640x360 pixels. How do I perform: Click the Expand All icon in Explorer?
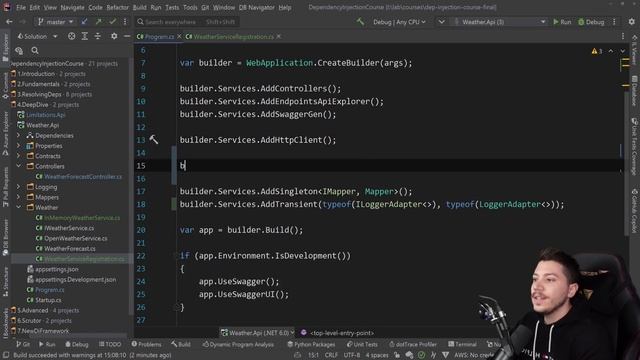point(84,36)
